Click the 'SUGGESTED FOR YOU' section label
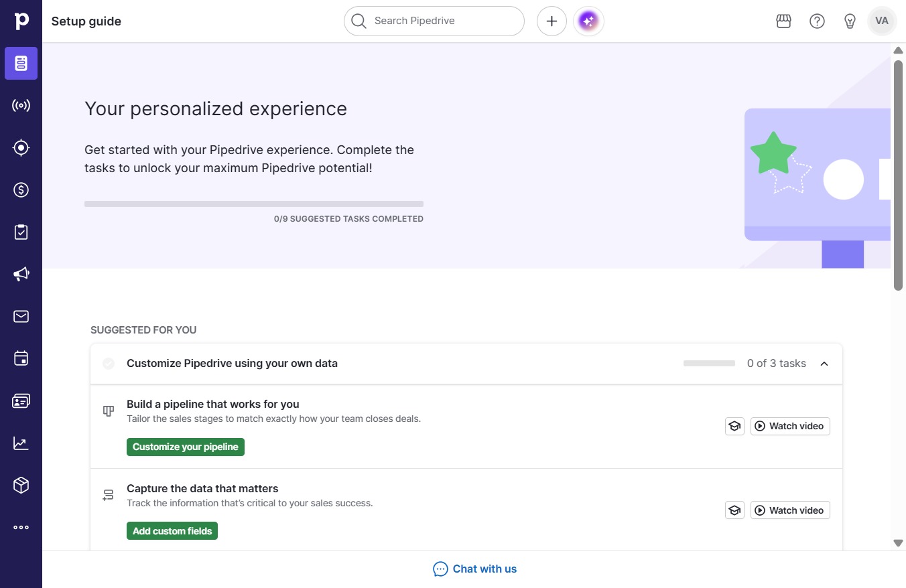This screenshot has height=588, width=906. point(143,330)
